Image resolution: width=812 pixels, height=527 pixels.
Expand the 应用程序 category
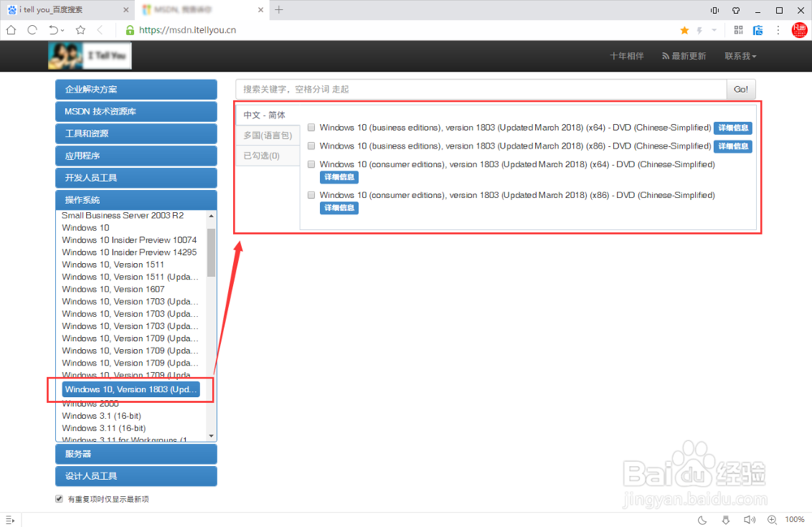[136, 156]
